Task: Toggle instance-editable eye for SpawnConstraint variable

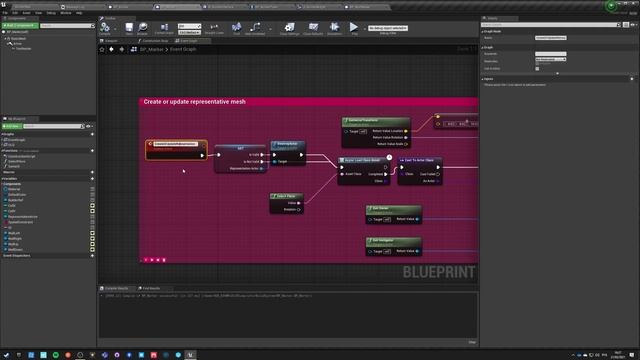Action: [x=92, y=222]
